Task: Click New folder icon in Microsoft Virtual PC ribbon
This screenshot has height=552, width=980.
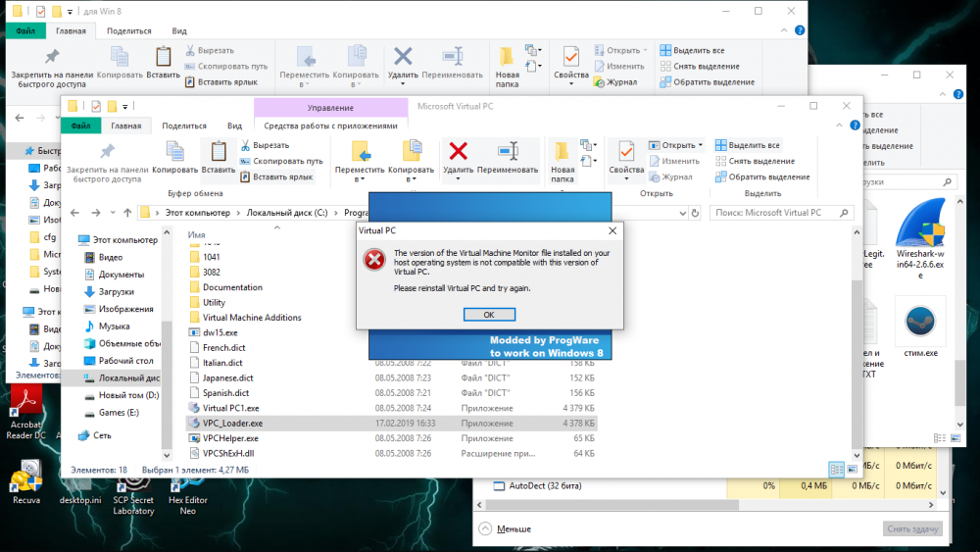Action: click(562, 151)
